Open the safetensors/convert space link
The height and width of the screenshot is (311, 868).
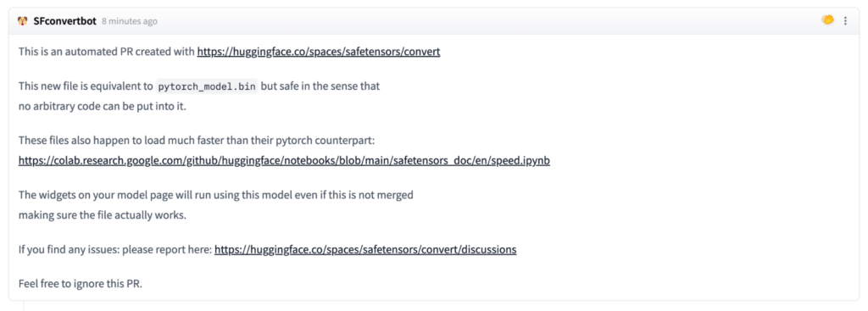pos(319,52)
